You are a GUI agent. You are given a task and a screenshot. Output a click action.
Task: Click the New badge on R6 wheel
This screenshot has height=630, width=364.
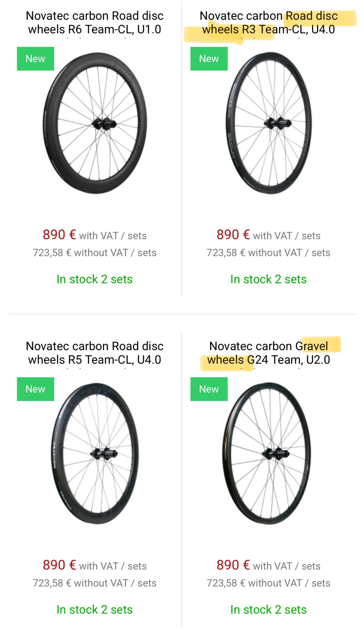[35, 59]
